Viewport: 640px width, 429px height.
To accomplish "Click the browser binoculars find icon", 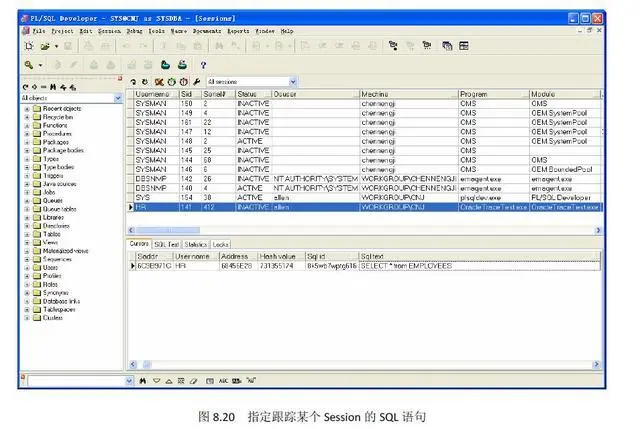I will tap(53, 87).
